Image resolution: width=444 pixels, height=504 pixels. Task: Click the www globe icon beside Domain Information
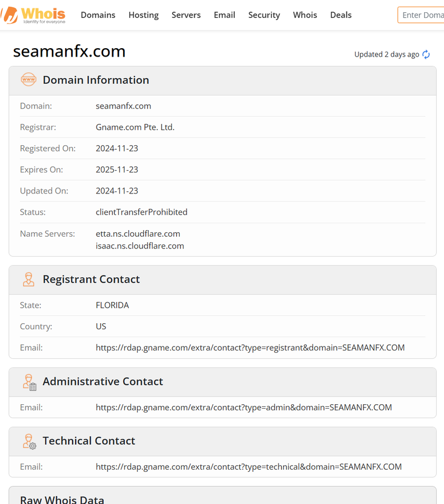[29, 79]
